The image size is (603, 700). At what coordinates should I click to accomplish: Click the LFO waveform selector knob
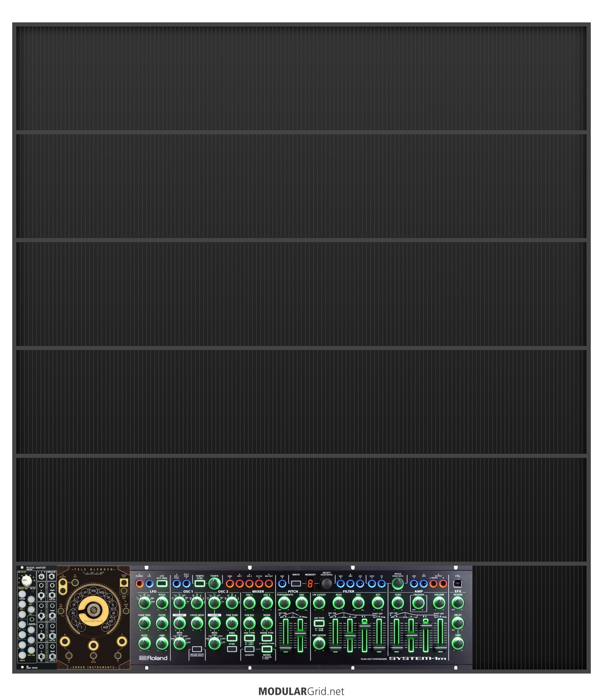click(x=145, y=603)
